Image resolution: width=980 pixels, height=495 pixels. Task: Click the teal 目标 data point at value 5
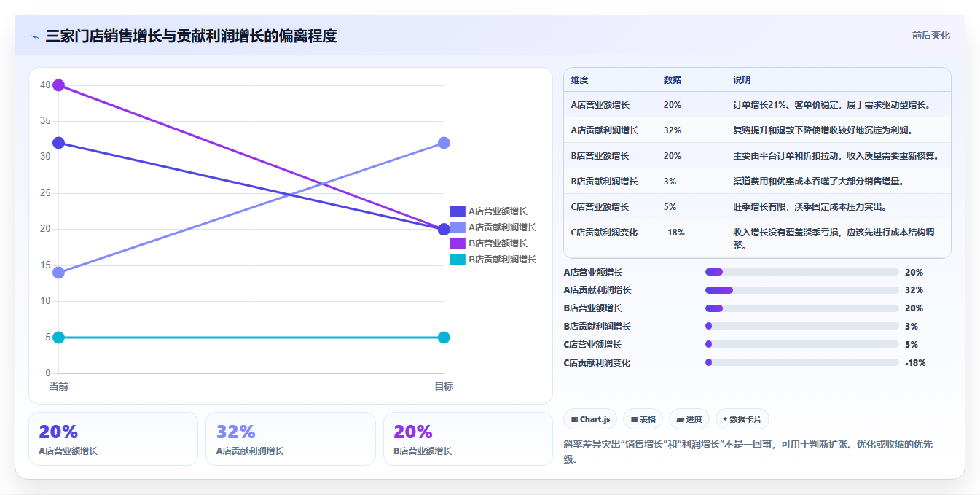[x=444, y=338]
